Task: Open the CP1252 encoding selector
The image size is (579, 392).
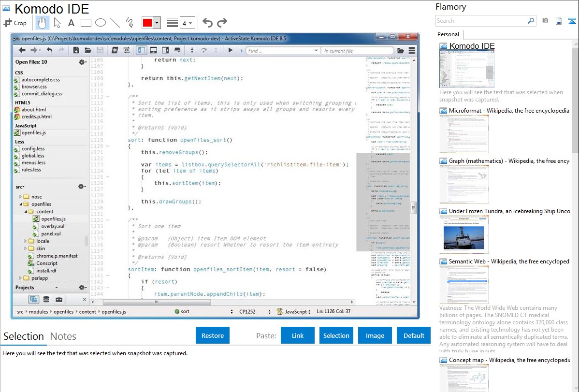Action: point(254,311)
